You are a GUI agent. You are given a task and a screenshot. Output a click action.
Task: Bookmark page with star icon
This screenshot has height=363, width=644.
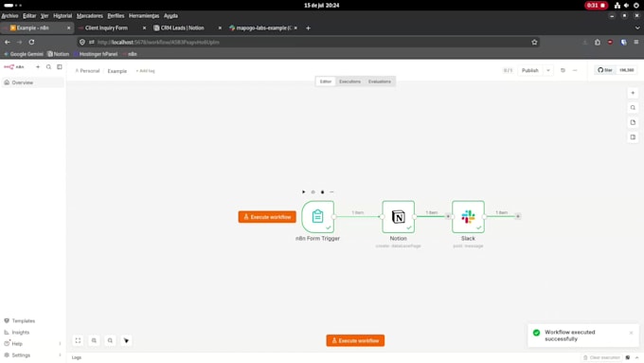click(534, 42)
